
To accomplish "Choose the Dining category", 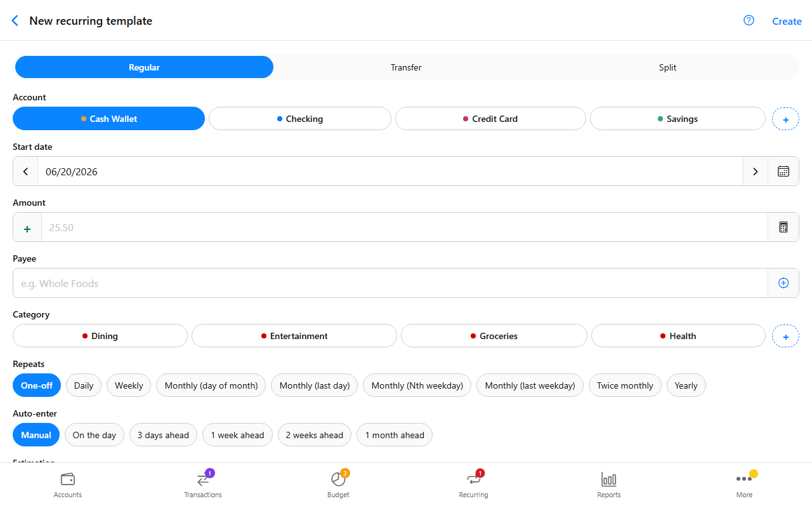I will (x=100, y=336).
